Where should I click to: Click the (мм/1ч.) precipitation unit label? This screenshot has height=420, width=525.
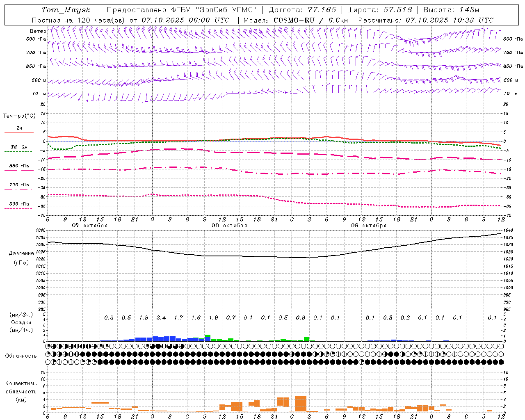point(21,330)
